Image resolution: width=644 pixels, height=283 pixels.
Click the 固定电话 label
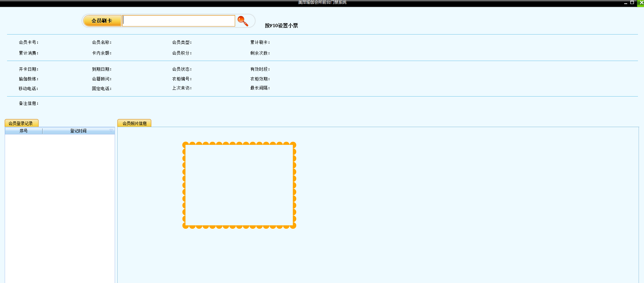pos(102,89)
